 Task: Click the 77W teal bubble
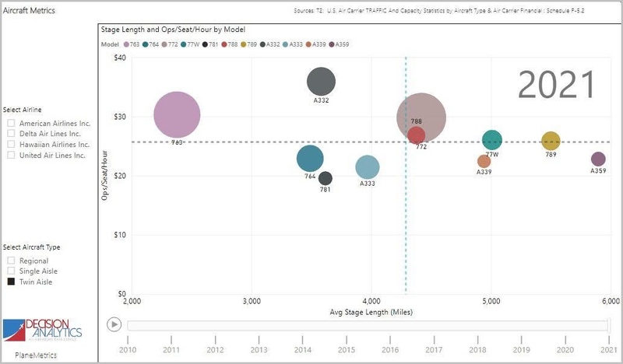click(491, 140)
